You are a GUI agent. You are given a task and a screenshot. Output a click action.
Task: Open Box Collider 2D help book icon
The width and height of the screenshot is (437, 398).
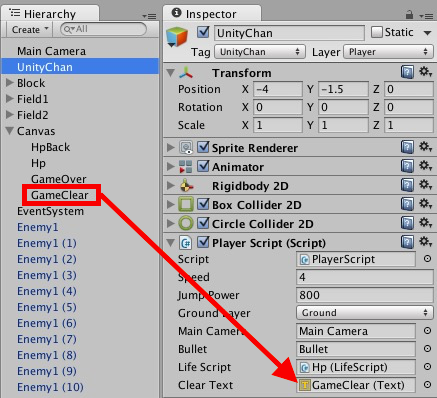coord(407,204)
